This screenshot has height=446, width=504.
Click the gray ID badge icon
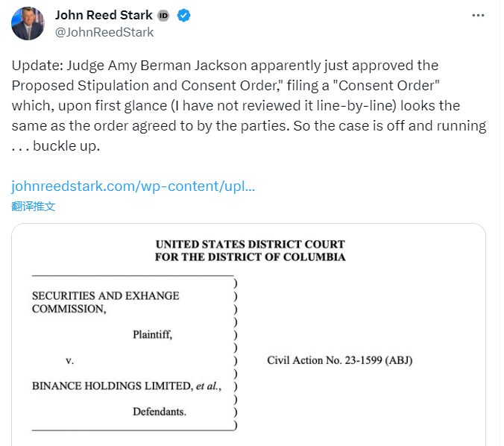(x=163, y=16)
